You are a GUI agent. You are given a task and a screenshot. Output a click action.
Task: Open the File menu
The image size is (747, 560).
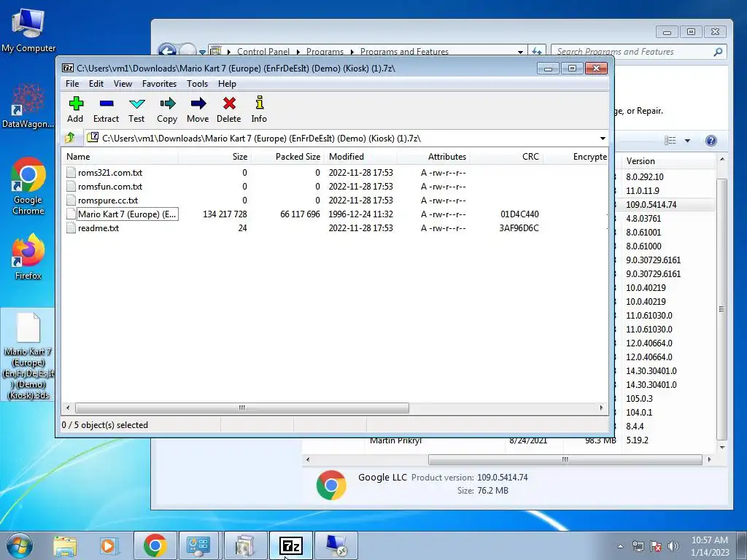[72, 84]
